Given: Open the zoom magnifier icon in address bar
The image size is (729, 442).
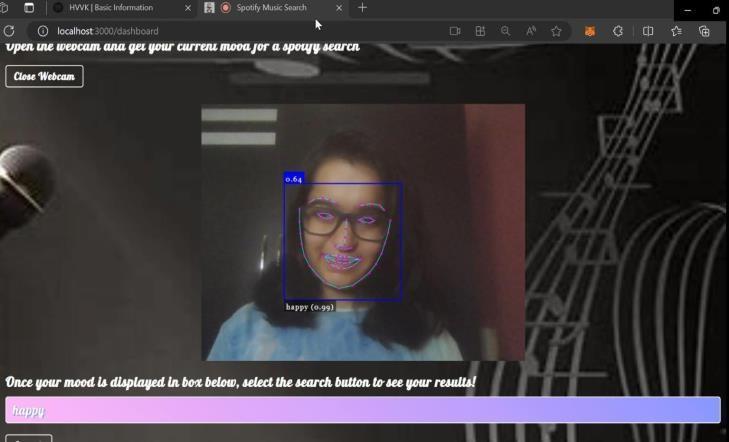Looking at the screenshot, I should (505, 31).
